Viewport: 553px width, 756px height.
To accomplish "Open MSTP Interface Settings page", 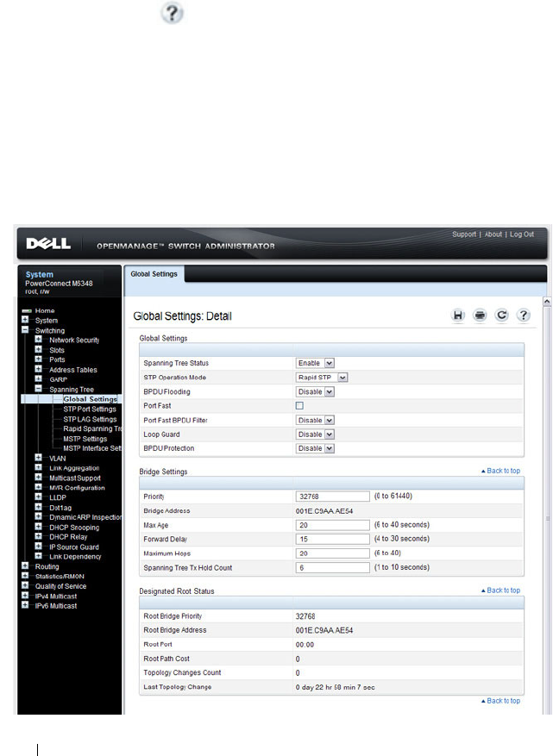I will point(92,448).
